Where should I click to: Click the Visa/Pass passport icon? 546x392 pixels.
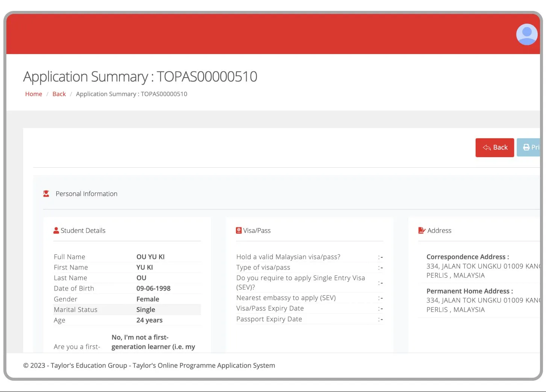239,230
